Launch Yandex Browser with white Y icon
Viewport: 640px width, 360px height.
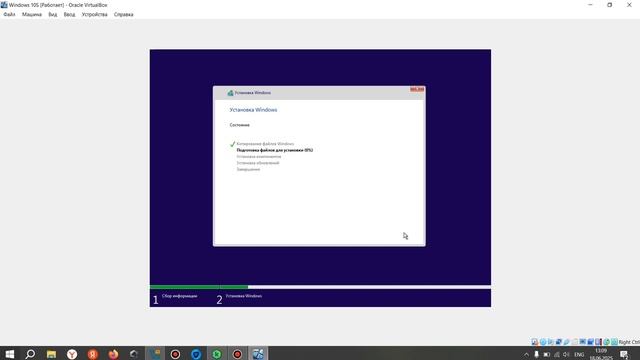pos(72,354)
